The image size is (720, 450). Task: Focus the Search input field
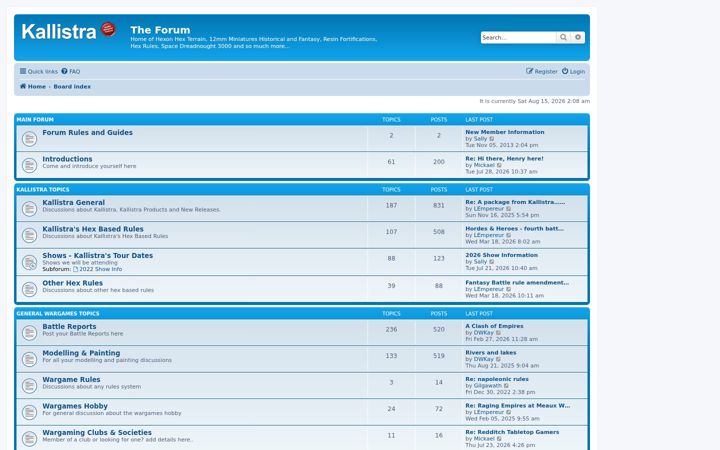click(x=518, y=37)
